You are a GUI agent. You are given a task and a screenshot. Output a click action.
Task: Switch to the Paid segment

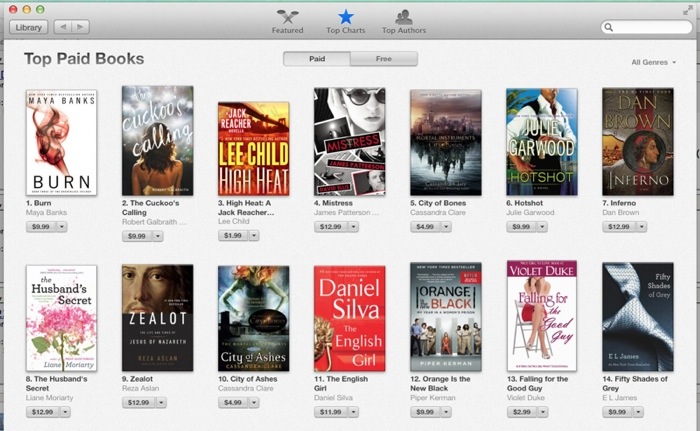click(x=317, y=59)
